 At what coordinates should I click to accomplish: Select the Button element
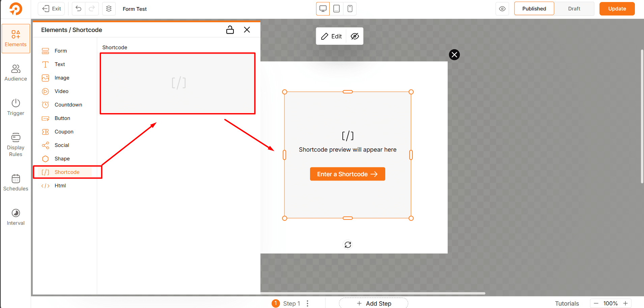click(62, 118)
